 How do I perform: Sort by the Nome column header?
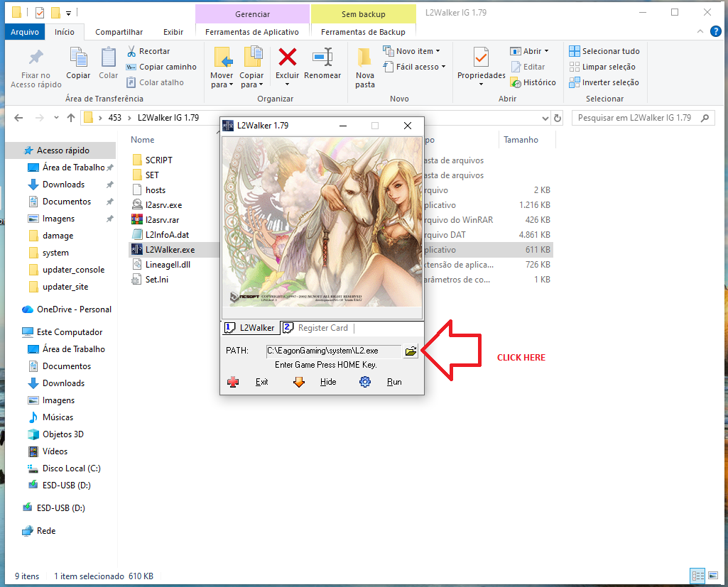143,140
